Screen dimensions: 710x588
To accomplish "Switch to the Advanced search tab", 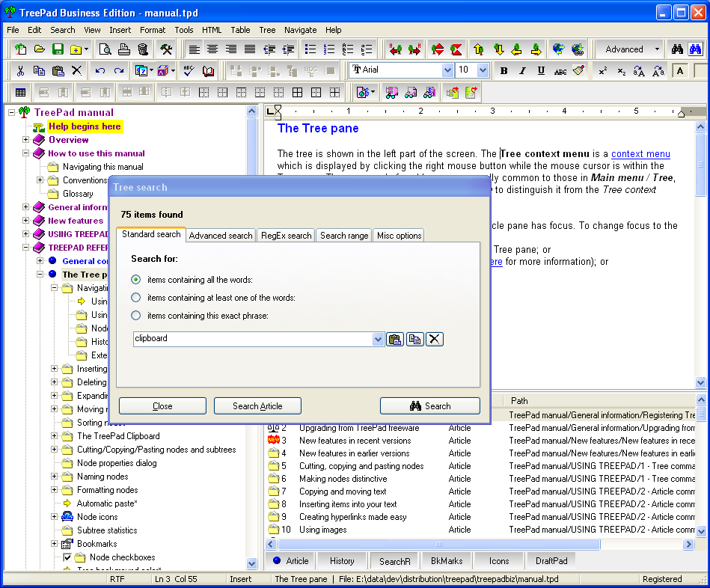I will (x=221, y=236).
